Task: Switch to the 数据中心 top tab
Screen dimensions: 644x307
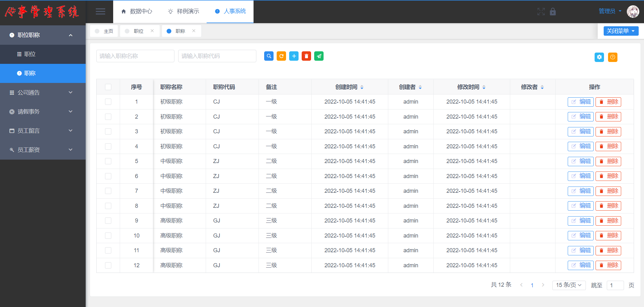Action: tap(137, 12)
